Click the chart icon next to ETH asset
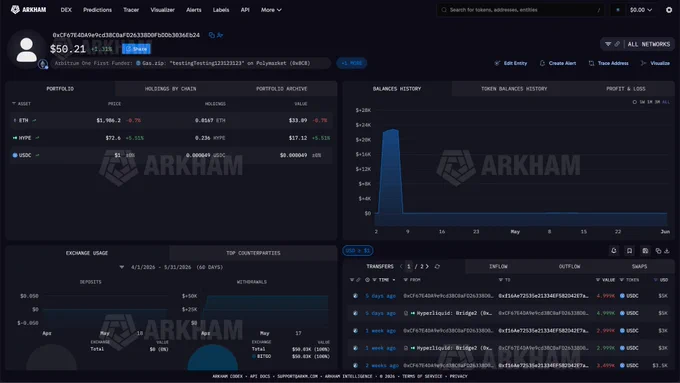680x383 pixels. pyautogui.click(x=34, y=120)
